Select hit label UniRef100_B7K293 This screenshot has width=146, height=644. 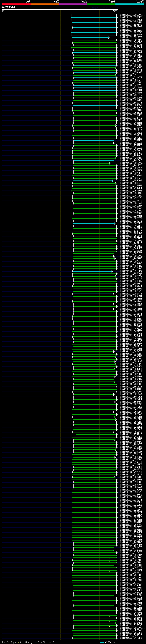131,87
